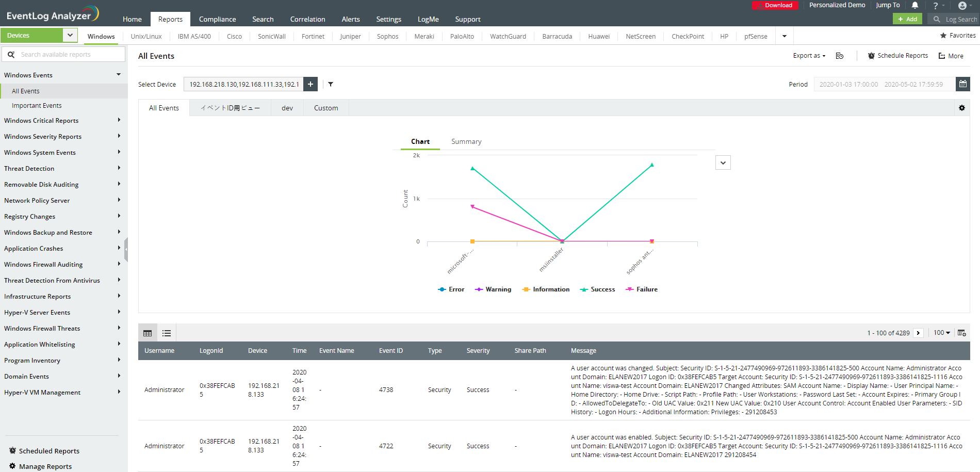
Task: Toggle Error series in chart legend
Action: (451, 289)
